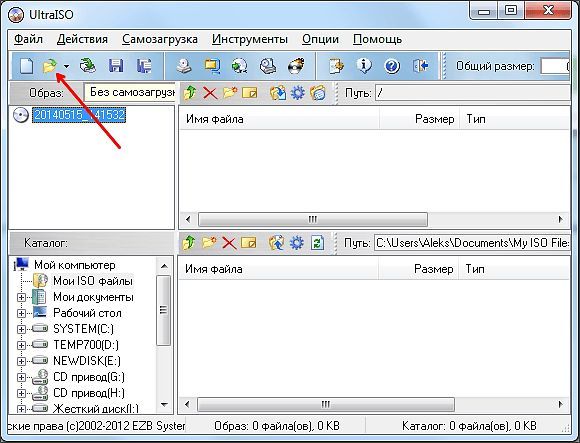
Task: Click the Exit door icon
Action: tap(420, 66)
